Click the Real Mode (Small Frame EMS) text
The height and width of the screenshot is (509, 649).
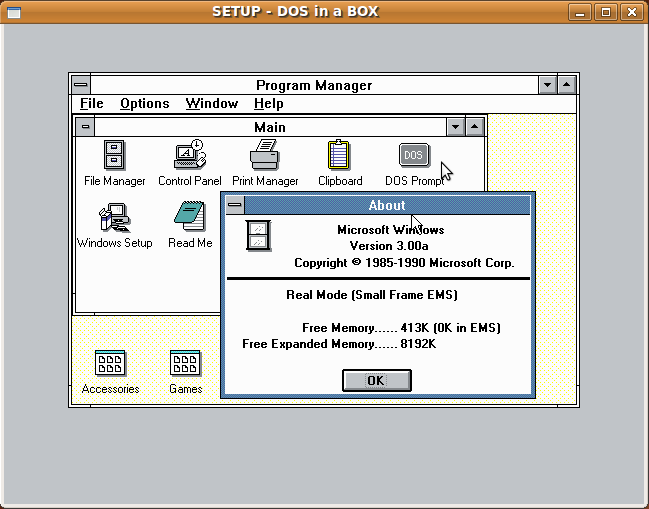(x=372, y=295)
